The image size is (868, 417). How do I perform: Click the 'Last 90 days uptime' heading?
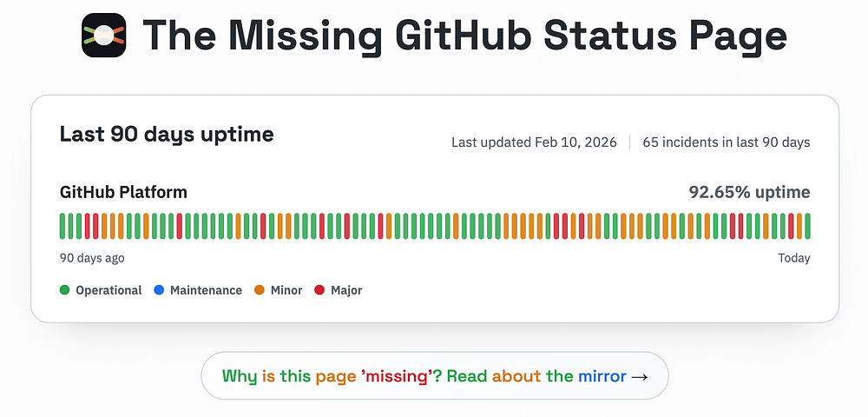coord(167,135)
